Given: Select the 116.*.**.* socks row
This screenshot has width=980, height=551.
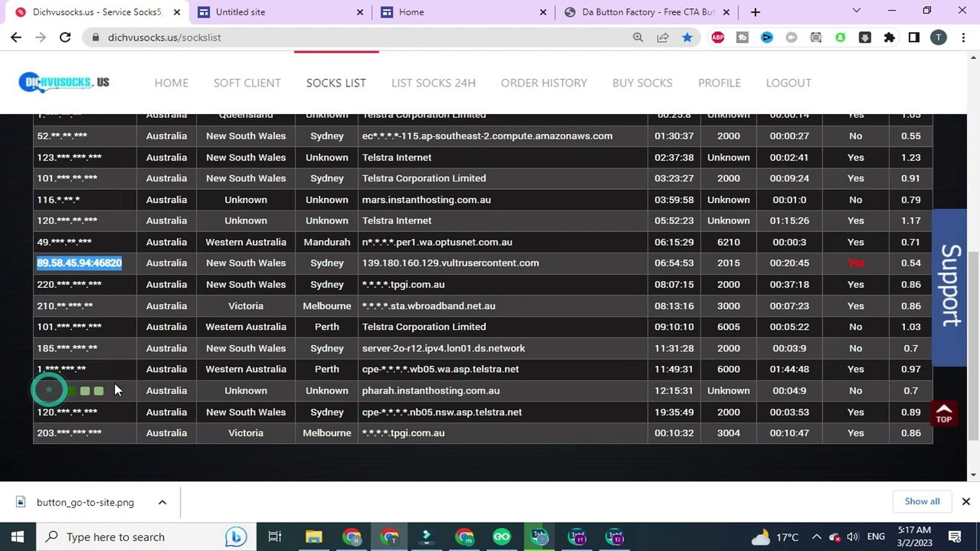Looking at the screenshot, I should (483, 200).
